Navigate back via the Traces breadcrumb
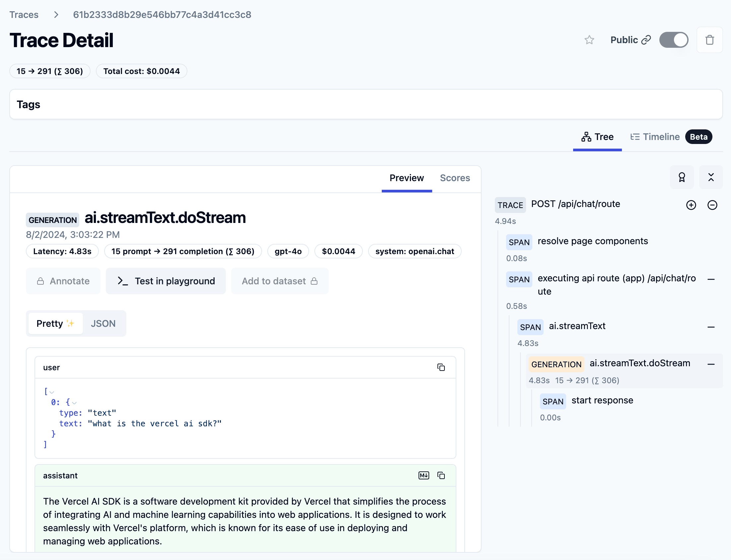Image resolution: width=731 pixels, height=560 pixels. 24,14
